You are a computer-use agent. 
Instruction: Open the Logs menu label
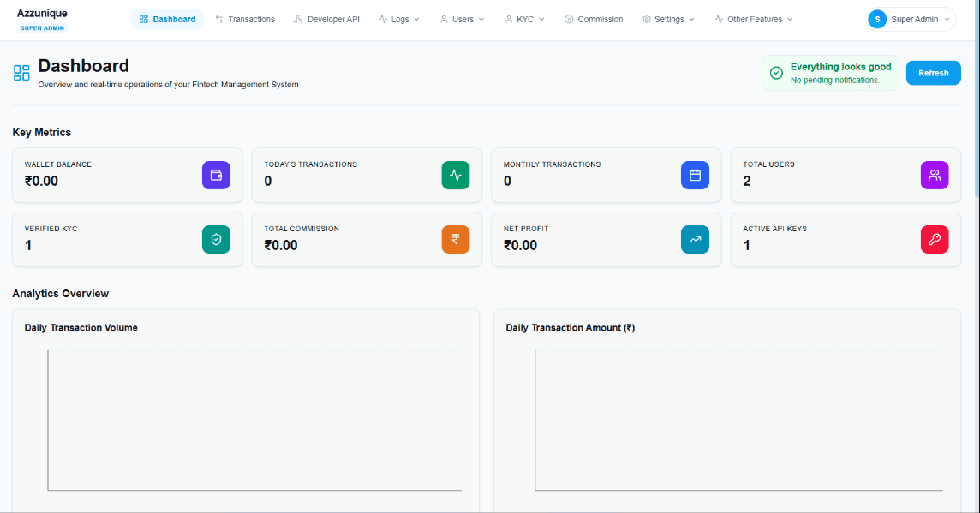coord(400,20)
